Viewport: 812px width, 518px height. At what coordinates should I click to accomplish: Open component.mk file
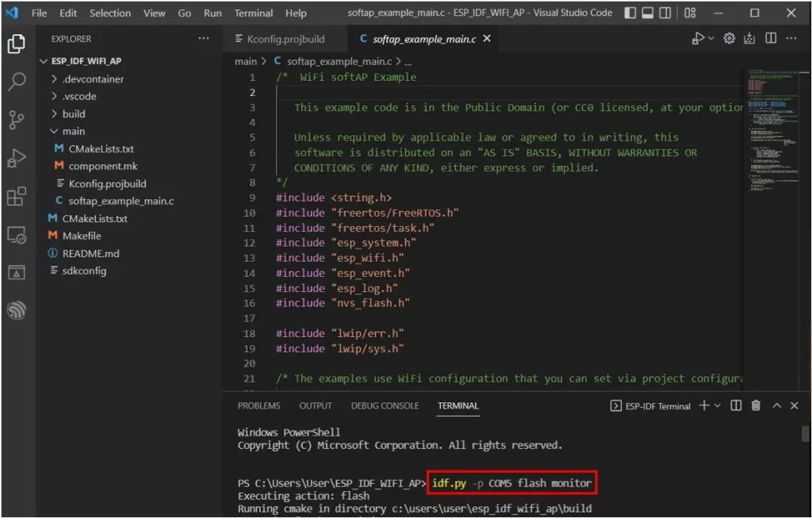(129, 166)
